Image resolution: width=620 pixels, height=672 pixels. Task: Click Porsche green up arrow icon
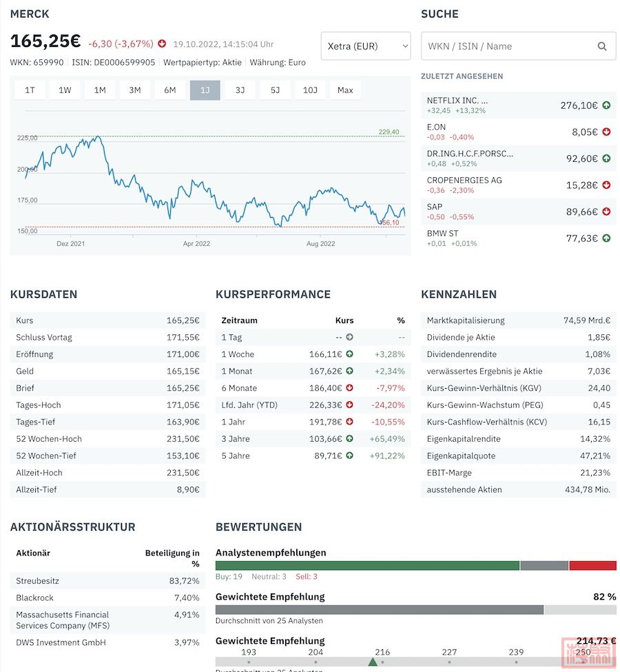coord(606,158)
